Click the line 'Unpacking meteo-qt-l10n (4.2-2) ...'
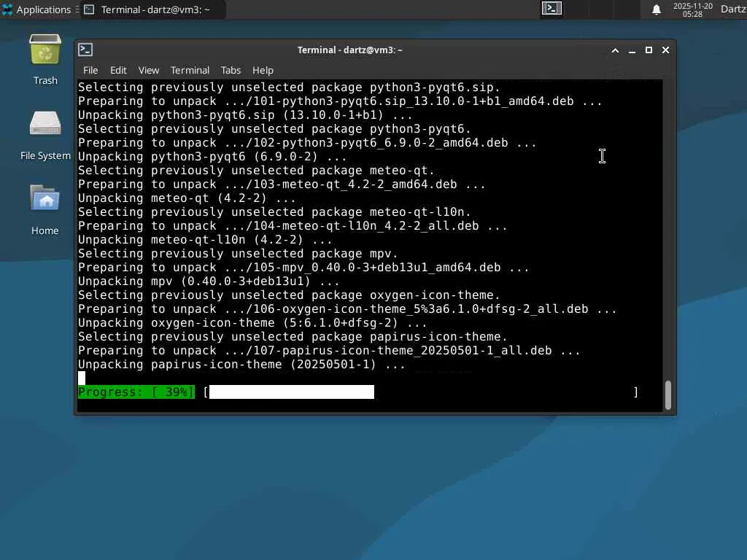The image size is (747, 560). point(205,240)
